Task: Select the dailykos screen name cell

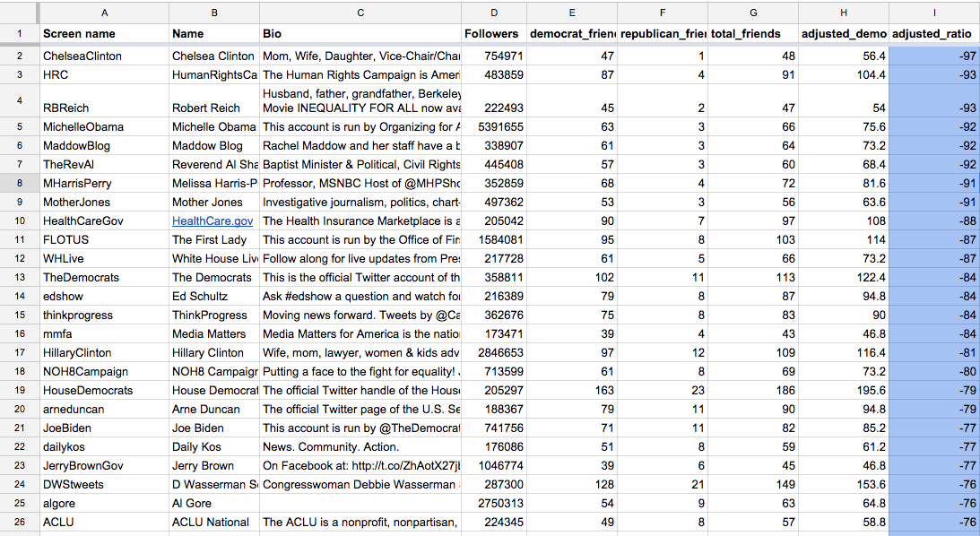Action: pos(104,447)
